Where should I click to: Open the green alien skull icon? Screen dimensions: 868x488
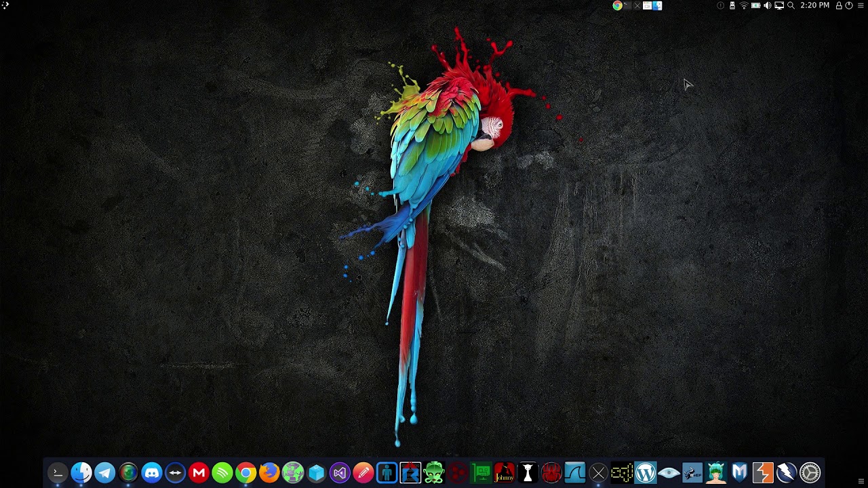click(434, 472)
